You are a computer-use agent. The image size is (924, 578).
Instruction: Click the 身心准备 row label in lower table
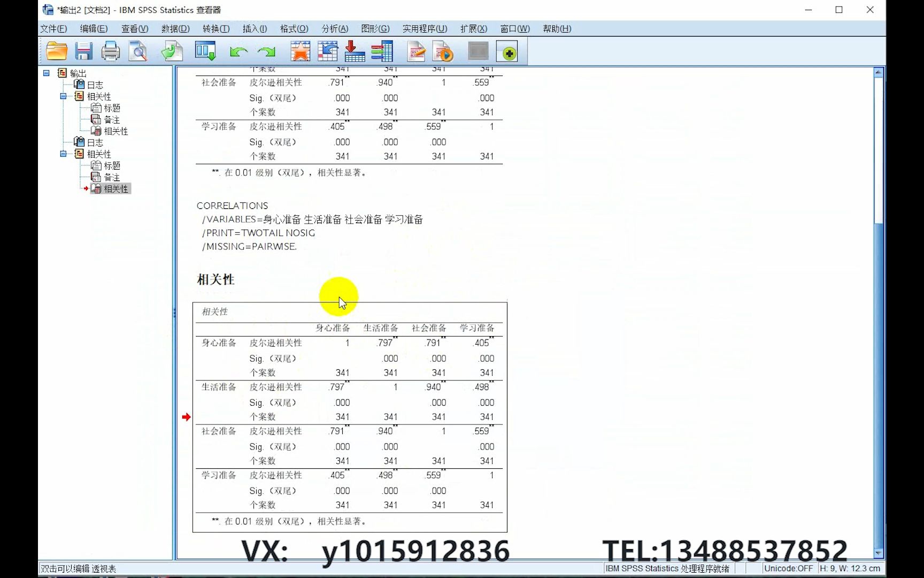pyautogui.click(x=219, y=343)
